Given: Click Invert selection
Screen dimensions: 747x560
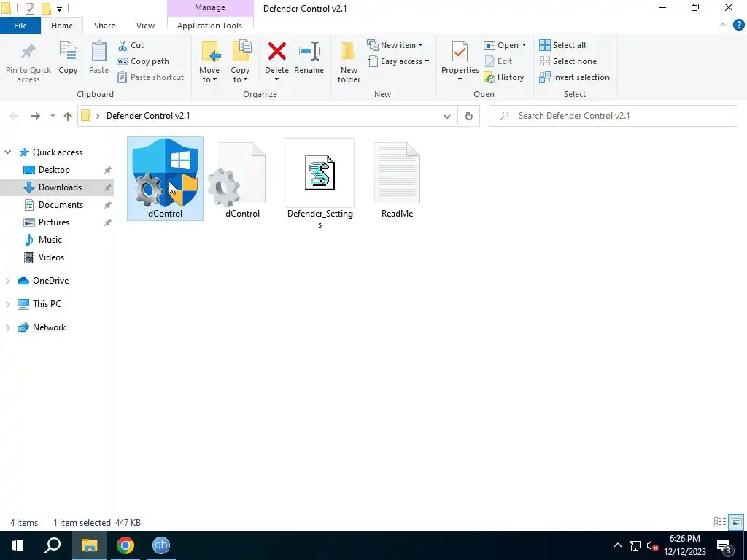Looking at the screenshot, I should (575, 77).
